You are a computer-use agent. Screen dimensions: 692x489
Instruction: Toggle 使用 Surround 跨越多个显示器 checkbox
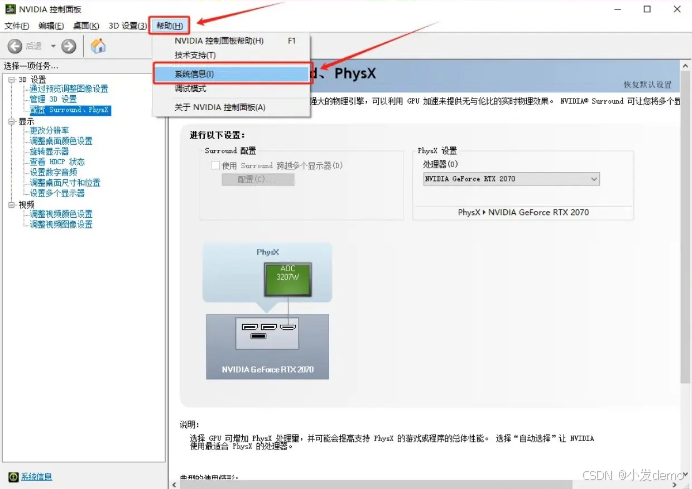(215, 166)
